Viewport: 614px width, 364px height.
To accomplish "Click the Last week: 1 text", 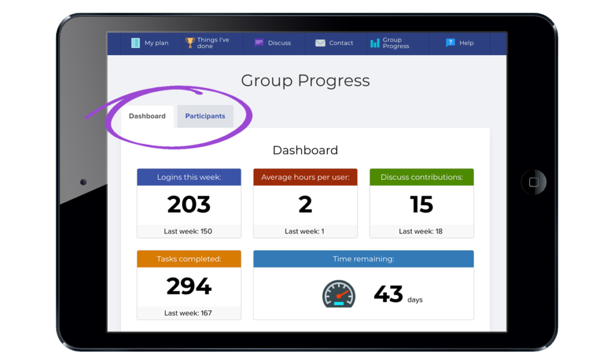I will pos(304,231).
